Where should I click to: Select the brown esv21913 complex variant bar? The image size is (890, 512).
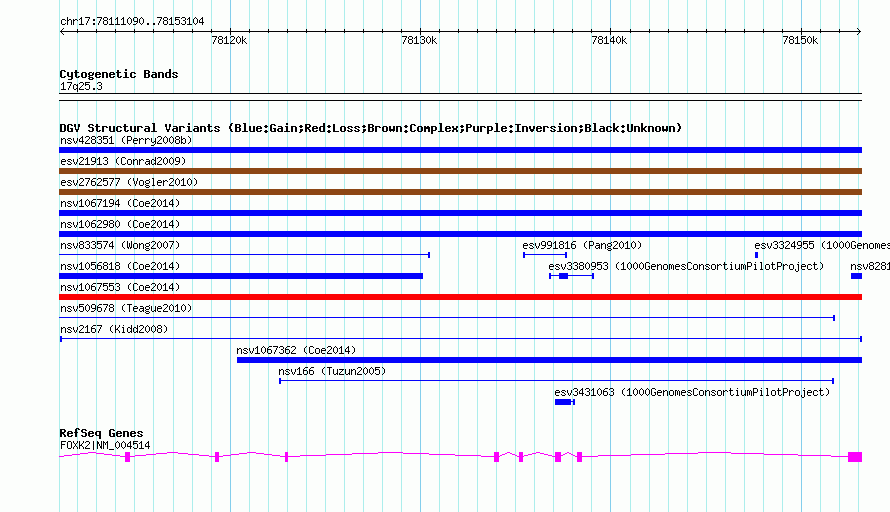(x=460, y=171)
